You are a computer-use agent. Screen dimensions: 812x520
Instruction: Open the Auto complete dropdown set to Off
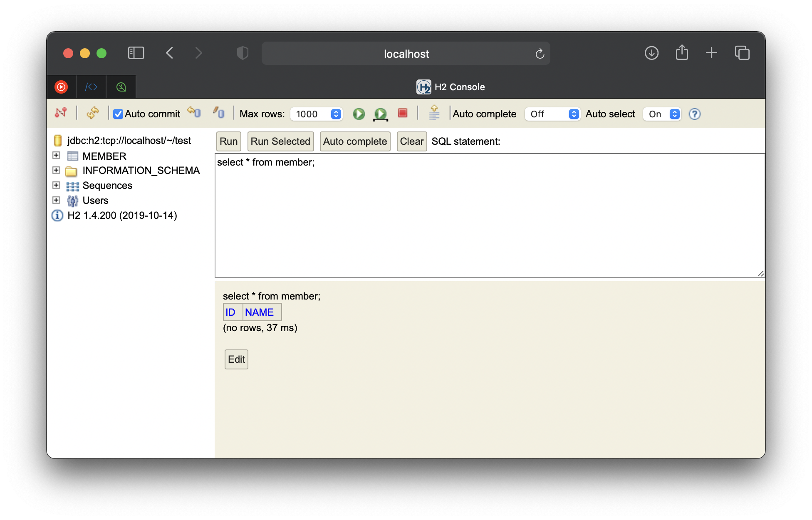coord(574,114)
